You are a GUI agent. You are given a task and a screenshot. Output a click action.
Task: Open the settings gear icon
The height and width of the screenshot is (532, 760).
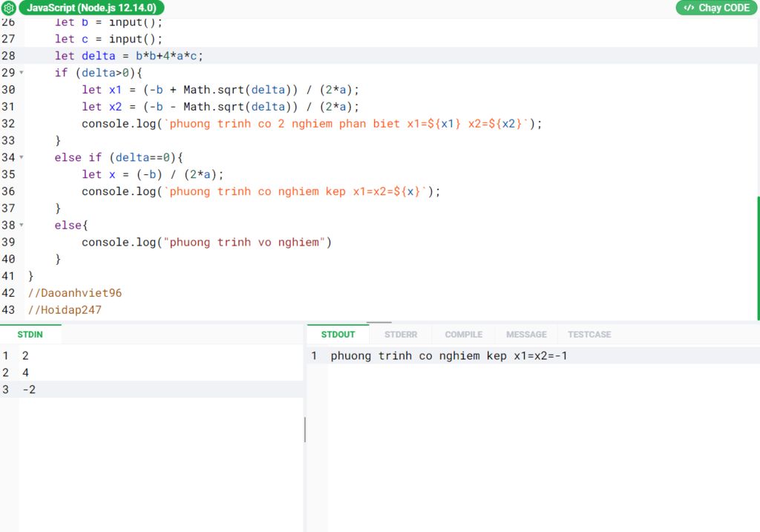coord(9,7)
